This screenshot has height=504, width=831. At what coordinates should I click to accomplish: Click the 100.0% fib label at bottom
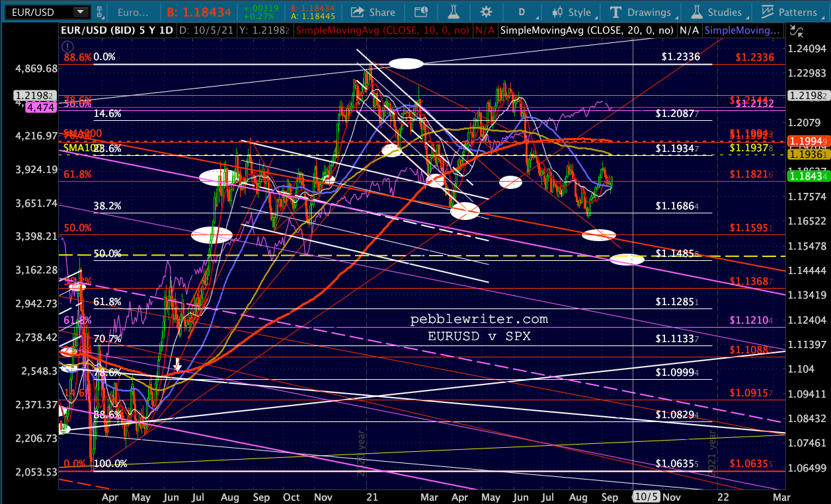[111, 464]
